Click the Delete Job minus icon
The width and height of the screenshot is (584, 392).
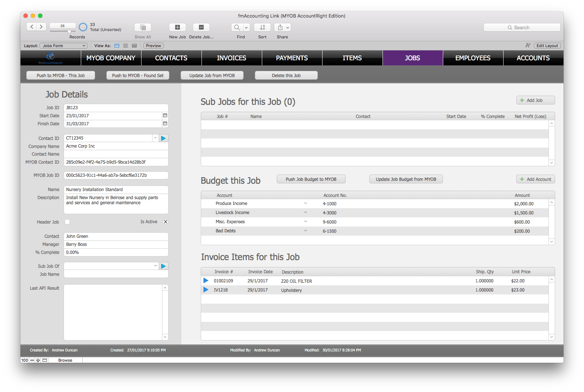pyautogui.click(x=201, y=27)
